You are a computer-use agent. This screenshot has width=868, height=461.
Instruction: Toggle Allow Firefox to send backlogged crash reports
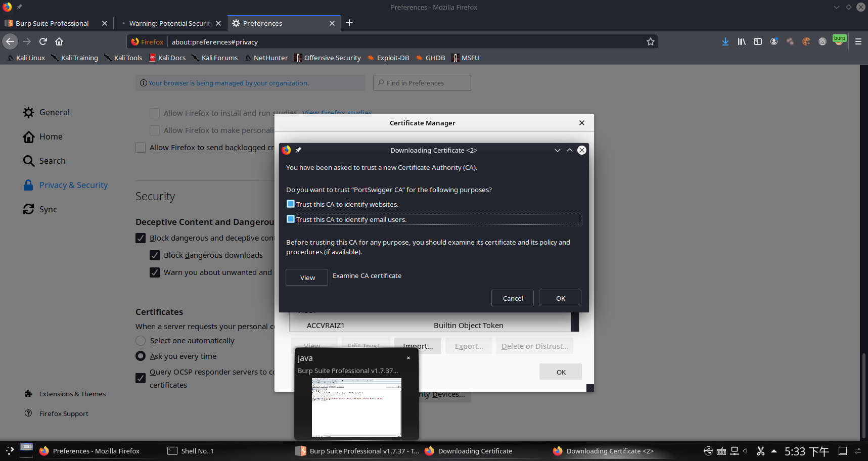tap(141, 148)
